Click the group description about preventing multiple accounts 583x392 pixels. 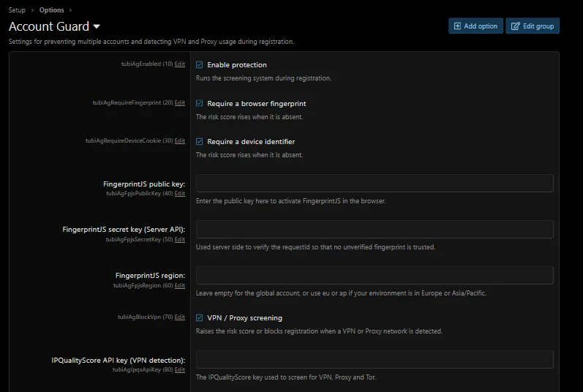coord(151,42)
